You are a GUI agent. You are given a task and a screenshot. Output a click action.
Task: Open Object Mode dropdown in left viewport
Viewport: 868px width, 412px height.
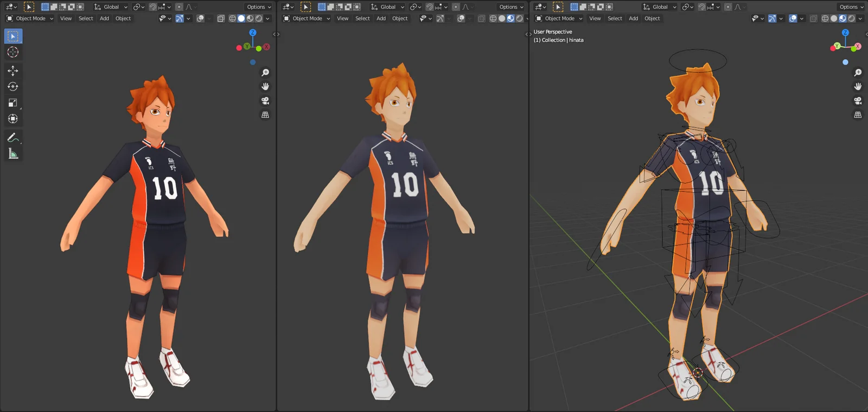(x=30, y=18)
